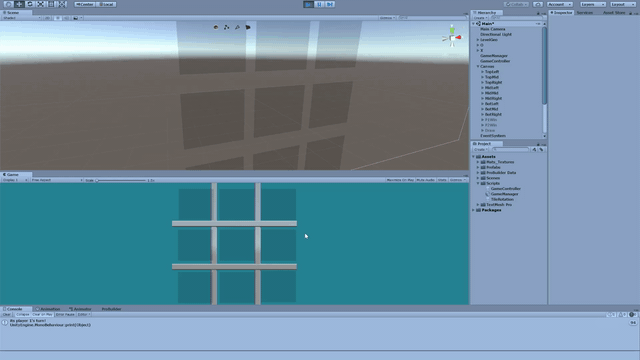This screenshot has height=360, width=640.
Task: Open the Layers dropdown
Action: [x=593, y=4]
